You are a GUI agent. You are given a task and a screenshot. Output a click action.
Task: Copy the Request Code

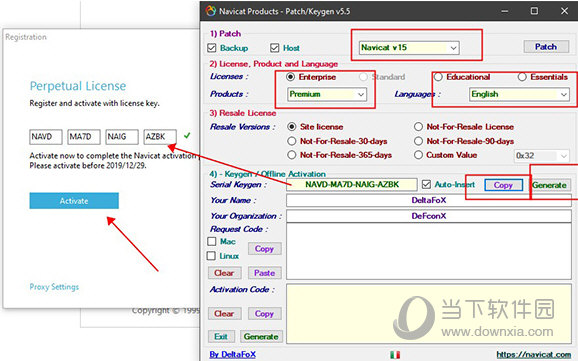click(x=264, y=249)
